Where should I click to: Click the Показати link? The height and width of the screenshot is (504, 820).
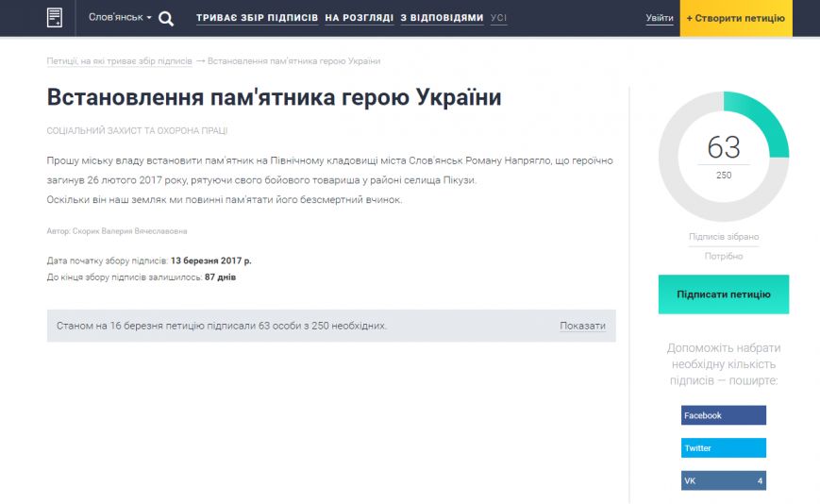point(582,326)
